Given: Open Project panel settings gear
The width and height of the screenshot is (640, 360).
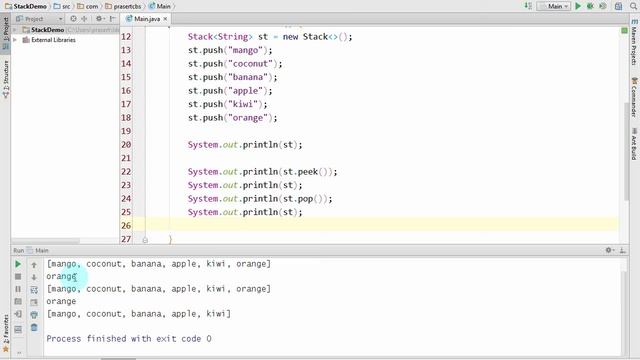Looking at the screenshot, I should coord(99,19).
